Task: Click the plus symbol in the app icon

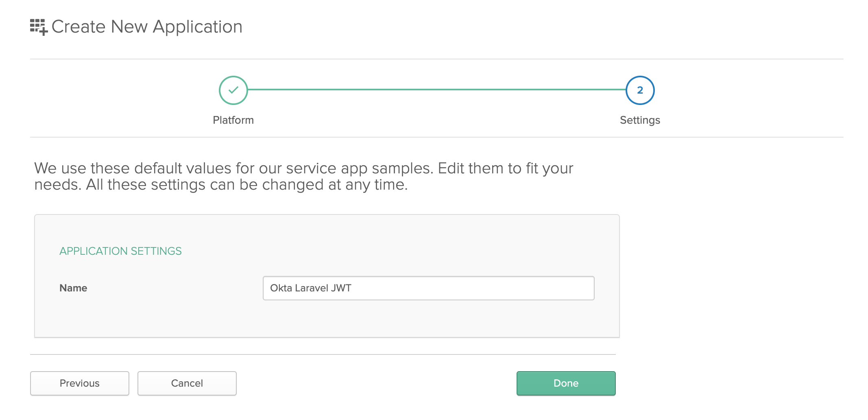Action: (44, 31)
